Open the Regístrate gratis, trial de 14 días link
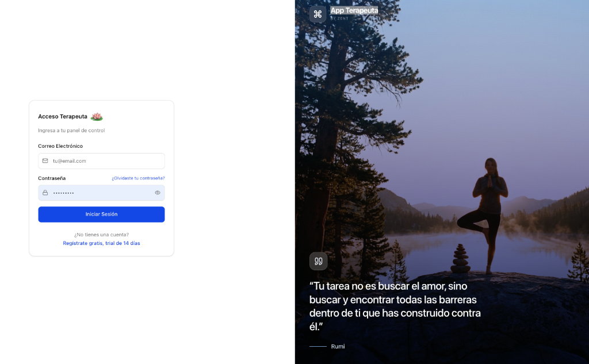The height and width of the screenshot is (364, 589). coord(101,243)
